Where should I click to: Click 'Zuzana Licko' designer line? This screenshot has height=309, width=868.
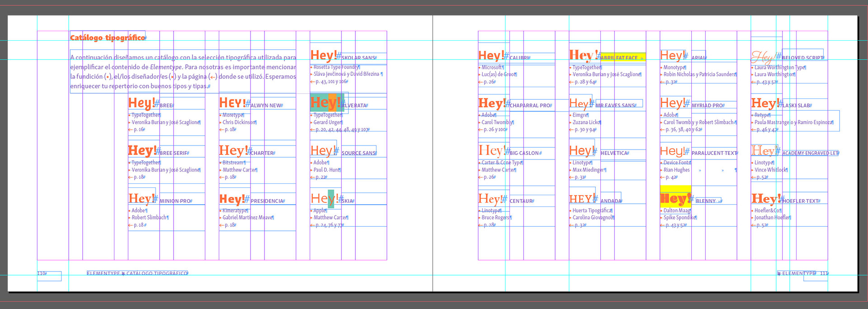(586, 122)
